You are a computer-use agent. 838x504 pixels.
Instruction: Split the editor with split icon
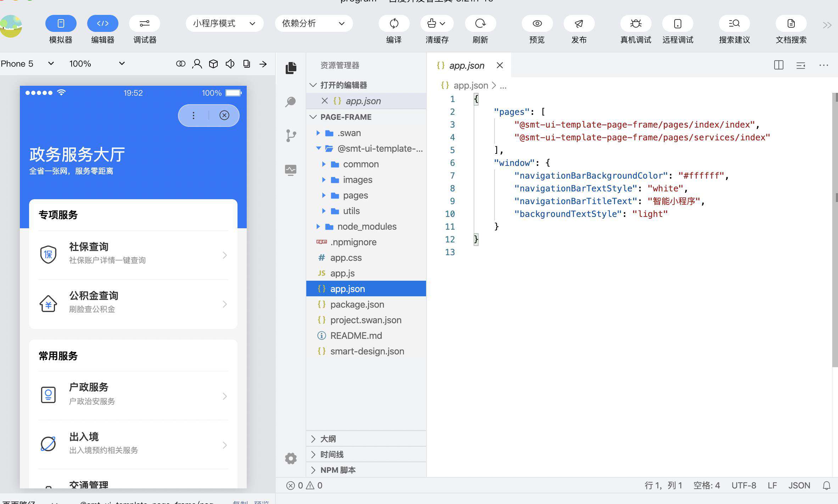779,65
